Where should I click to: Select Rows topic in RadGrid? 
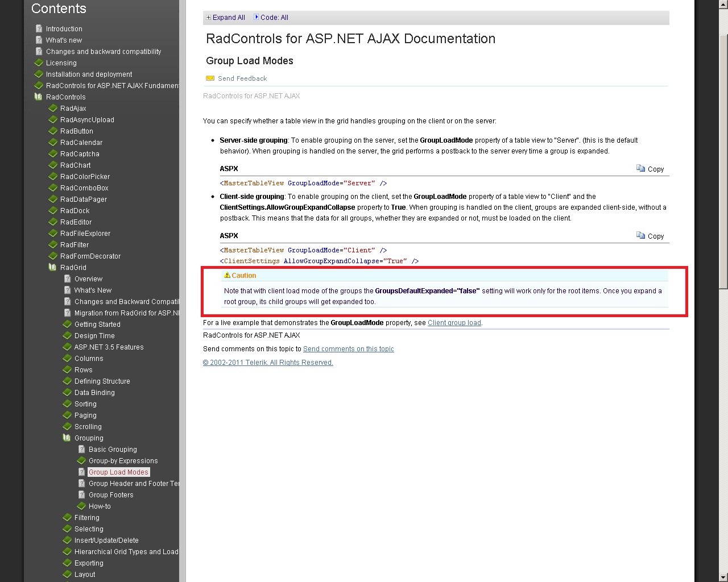83,370
